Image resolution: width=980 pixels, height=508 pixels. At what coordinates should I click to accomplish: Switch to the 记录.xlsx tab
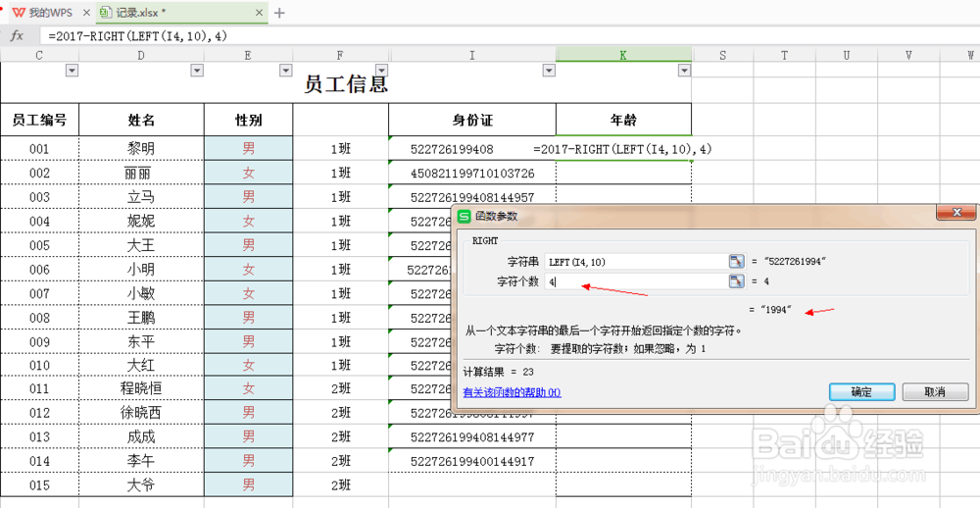tap(181, 13)
